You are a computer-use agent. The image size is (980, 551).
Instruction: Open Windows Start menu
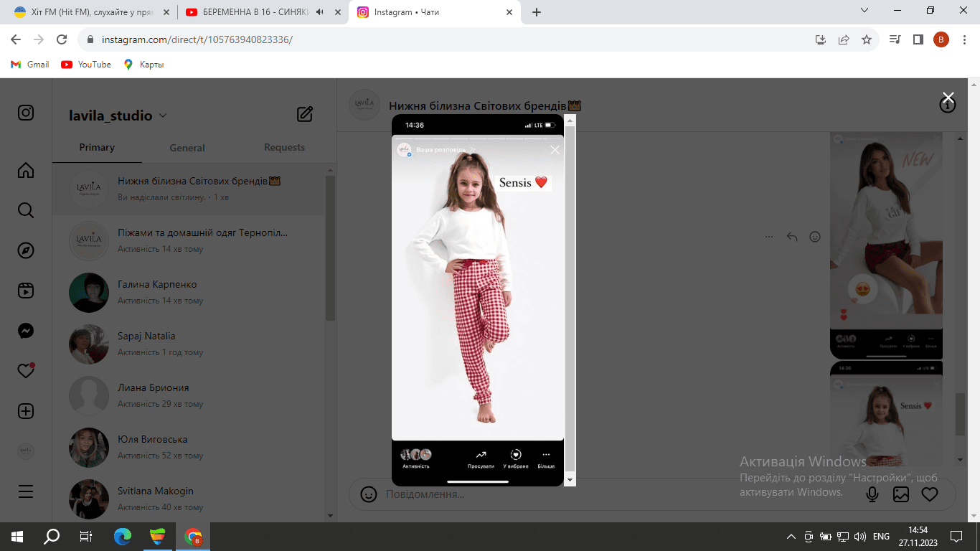pos(17,536)
